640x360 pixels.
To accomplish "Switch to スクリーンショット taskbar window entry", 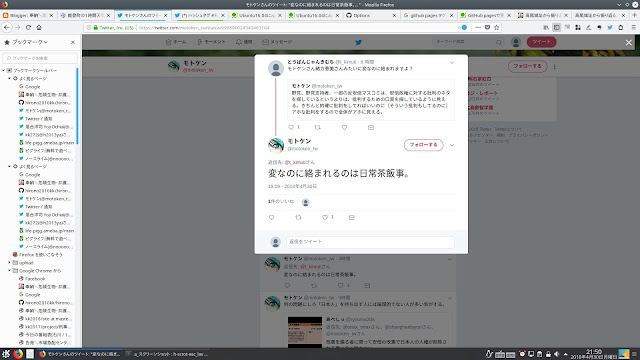I will click(x=167, y=354).
